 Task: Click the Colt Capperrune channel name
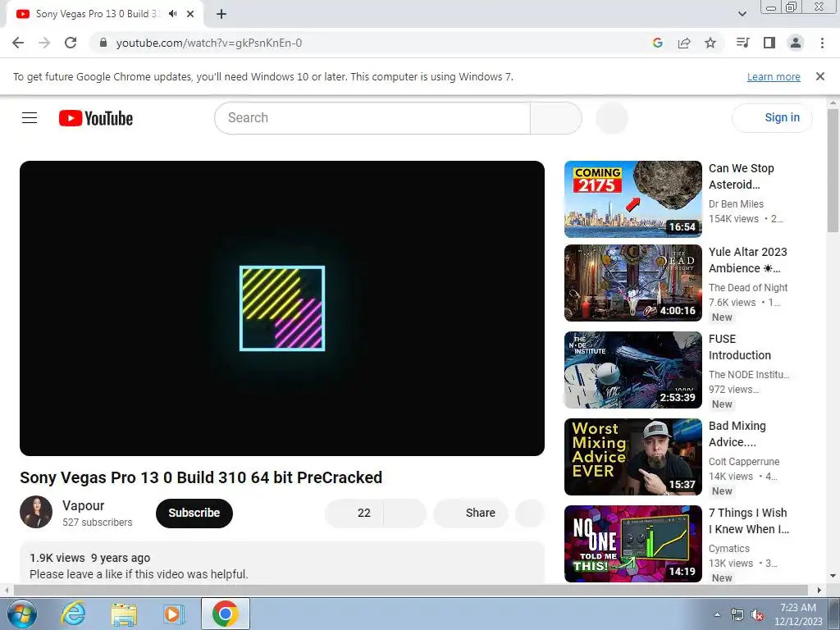tap(744, 462)
